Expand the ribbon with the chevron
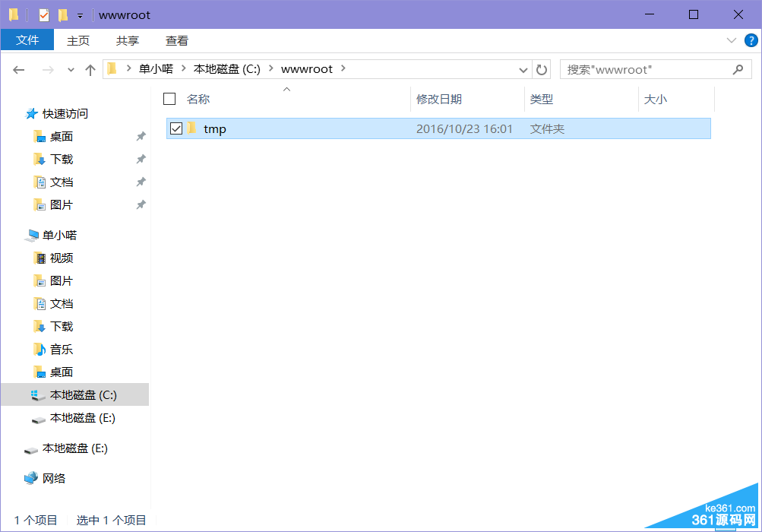This screenshot has height=532, width=762. tap(732, 40)
